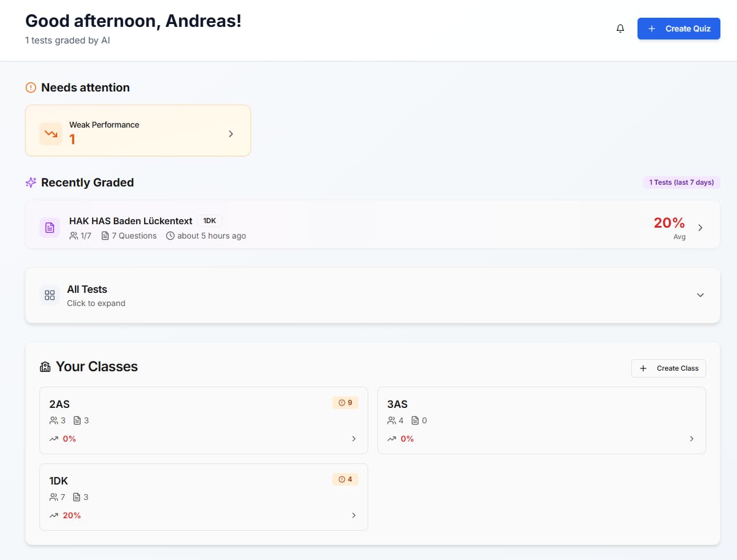This screenshot has height=560, width=737.
Task: Open HAK HAS Baden test results chevron
Action: [x=700, y=228]
